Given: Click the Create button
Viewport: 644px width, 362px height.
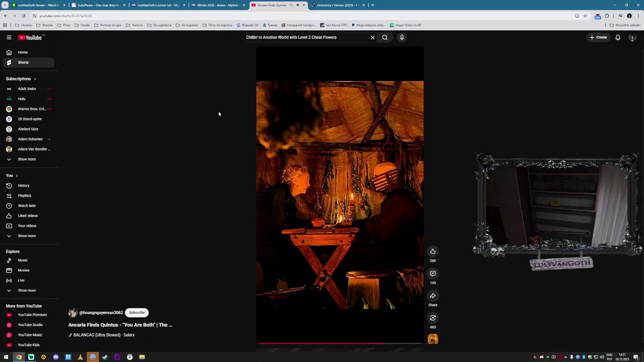Looking at the screenshot, I should coord(598,37).
